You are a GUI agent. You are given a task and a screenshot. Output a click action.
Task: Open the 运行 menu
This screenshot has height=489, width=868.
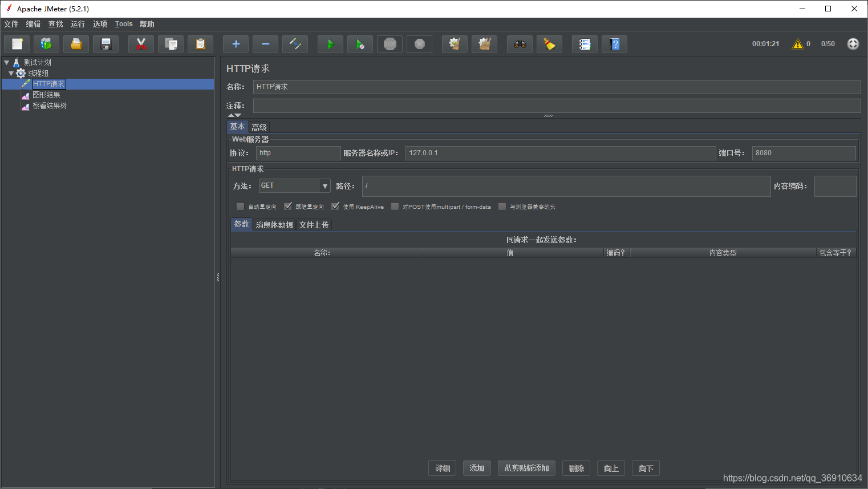[x=78, y=24]
